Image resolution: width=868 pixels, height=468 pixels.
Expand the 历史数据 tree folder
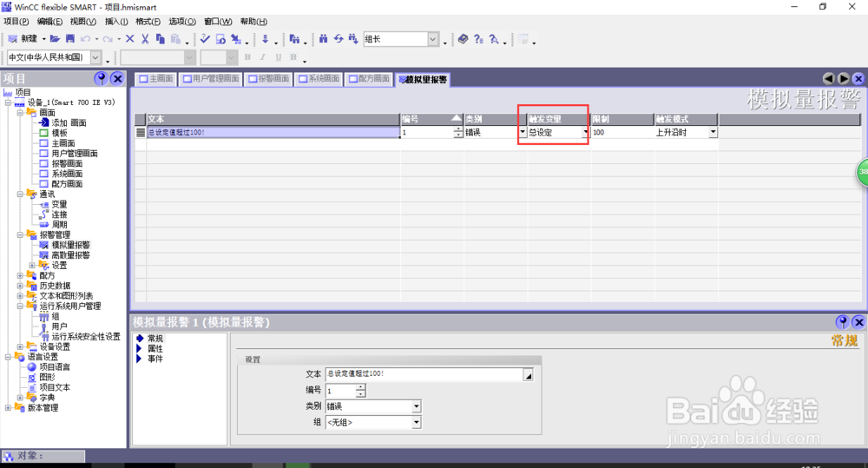(20, 286)
